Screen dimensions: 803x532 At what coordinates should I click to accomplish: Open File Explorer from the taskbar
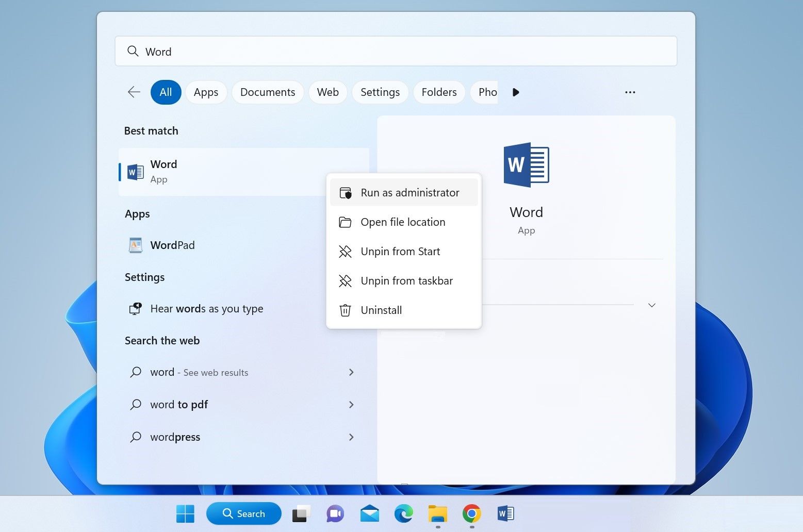click(x=437, y=513)
